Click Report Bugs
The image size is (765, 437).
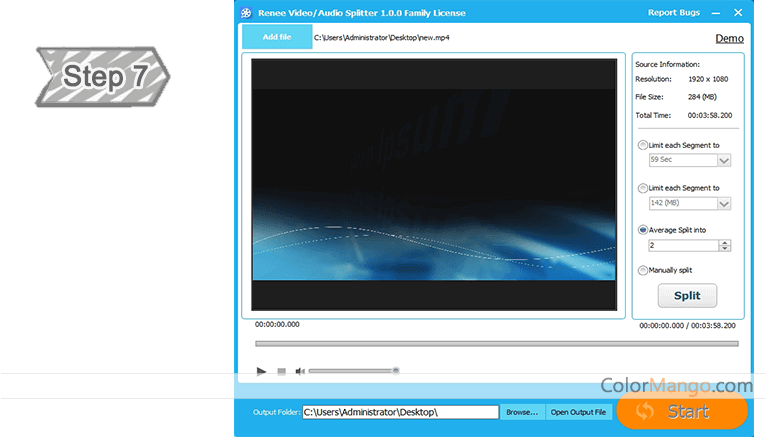click(674, 13)
